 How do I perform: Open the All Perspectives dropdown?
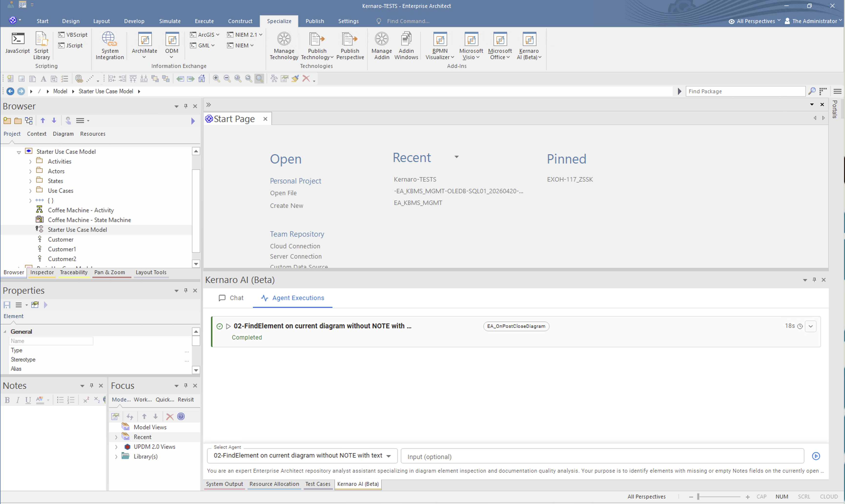755,21
